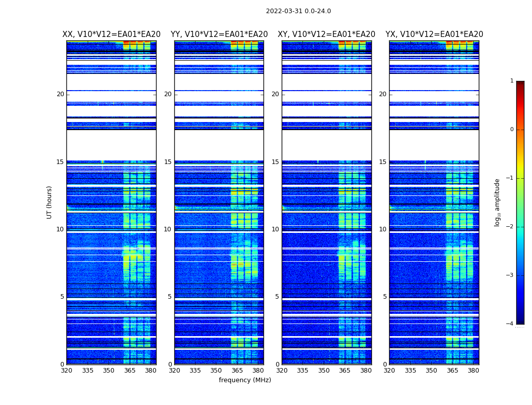Click the dark red top of colorbar

pos(520,84)
